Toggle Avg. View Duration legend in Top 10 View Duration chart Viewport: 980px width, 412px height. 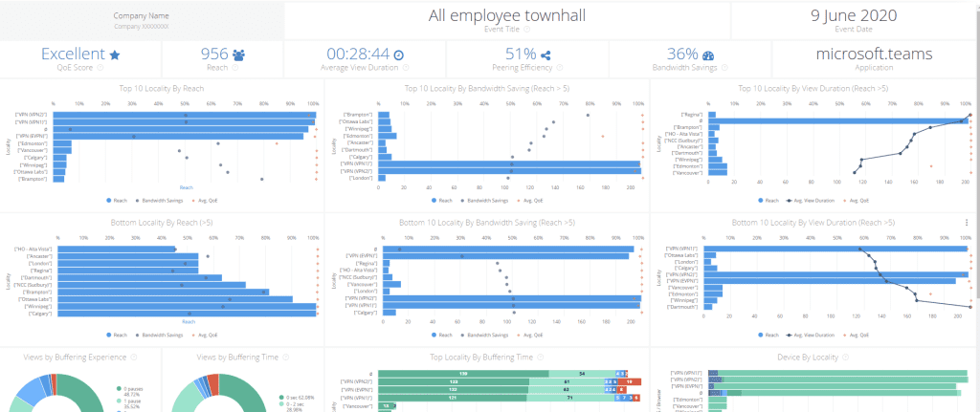point(816,202)
